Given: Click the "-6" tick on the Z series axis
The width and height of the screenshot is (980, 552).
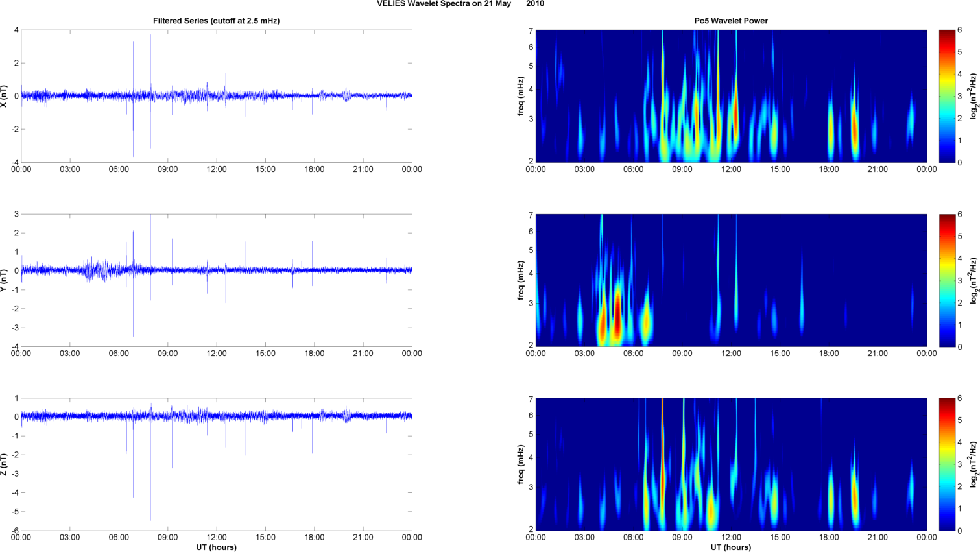Looking at the screenshot, I should (x=15, y=531).
